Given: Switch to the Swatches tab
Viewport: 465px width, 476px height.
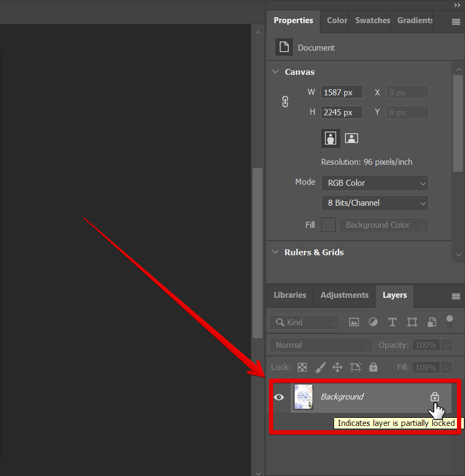Looking at the screenshot, I should click(x=372, y=20).
